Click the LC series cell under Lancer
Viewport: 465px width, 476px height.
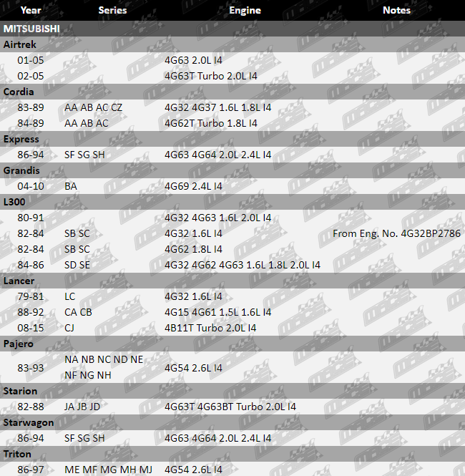tap(70, 297)
